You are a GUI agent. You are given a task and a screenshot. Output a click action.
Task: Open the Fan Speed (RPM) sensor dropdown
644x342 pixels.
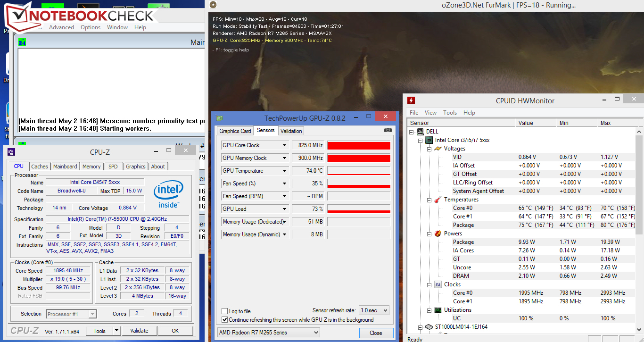click(x=284, y=196)
